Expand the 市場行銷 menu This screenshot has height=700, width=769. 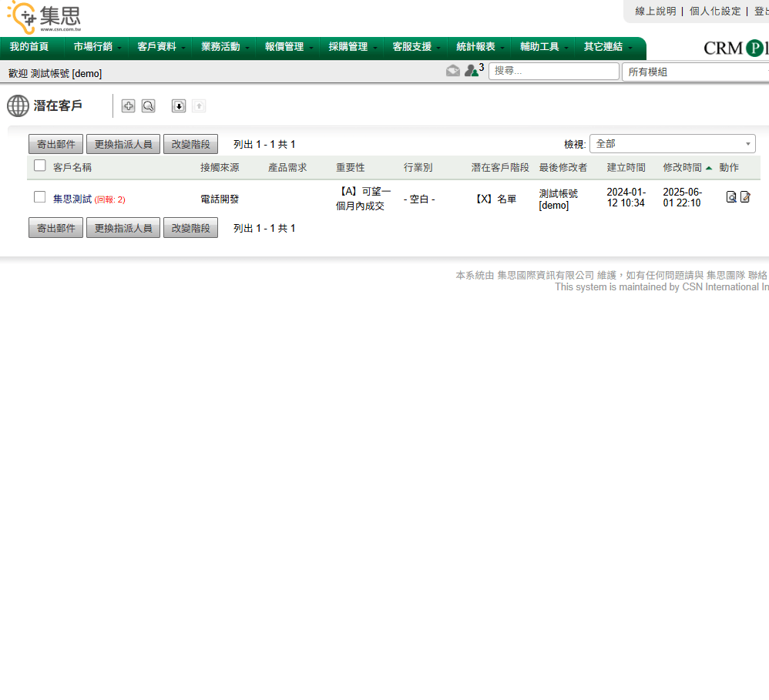[97, 47]
